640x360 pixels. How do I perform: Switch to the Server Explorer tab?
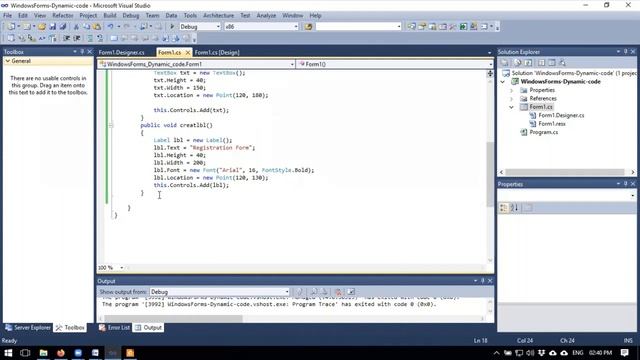tap(28, 328)
